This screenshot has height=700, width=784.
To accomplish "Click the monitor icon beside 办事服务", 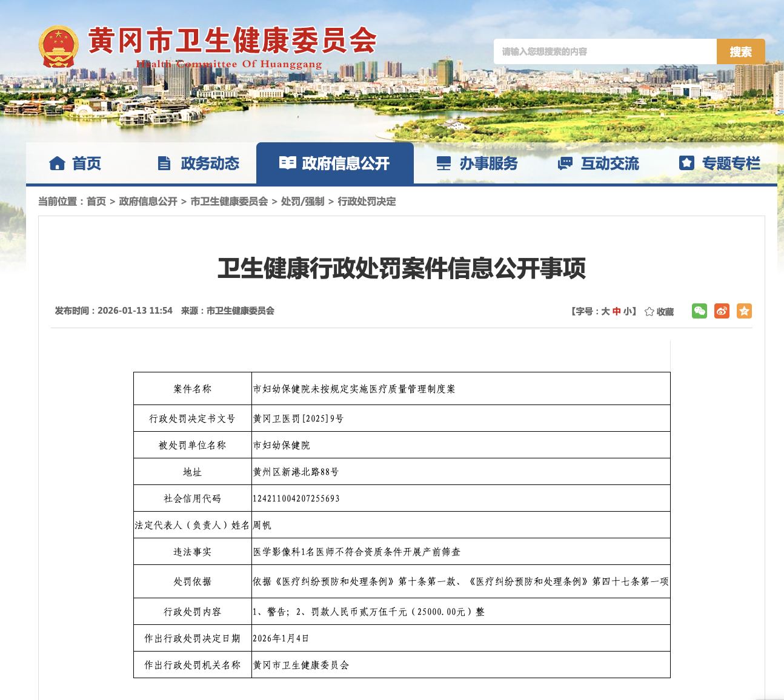I will point(443,163).
